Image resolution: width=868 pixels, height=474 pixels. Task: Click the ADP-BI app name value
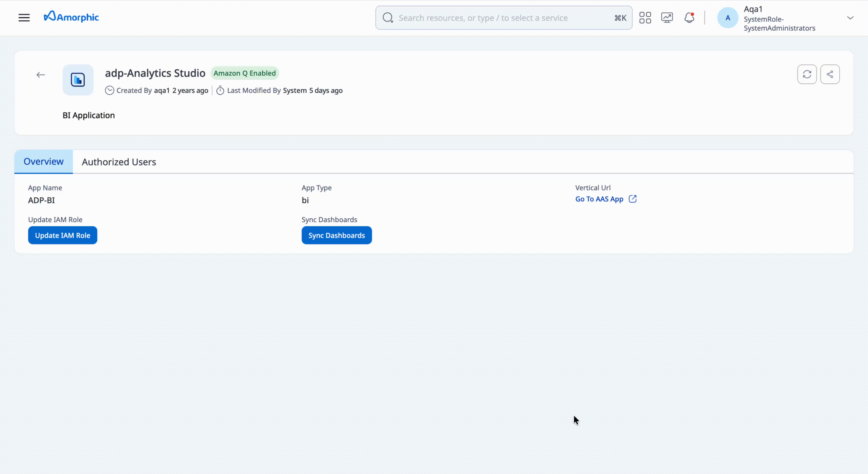(41, 200)
